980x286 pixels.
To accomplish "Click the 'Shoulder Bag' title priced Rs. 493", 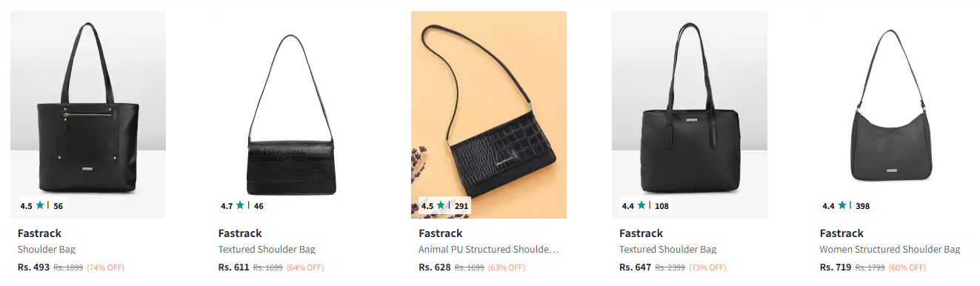I will click(47, 250).
